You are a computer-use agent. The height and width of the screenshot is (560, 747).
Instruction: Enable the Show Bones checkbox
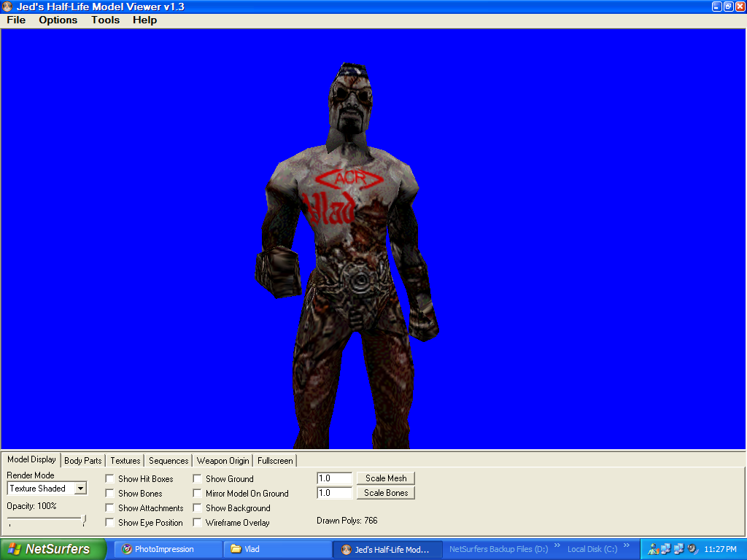click(x=109, y=494)
